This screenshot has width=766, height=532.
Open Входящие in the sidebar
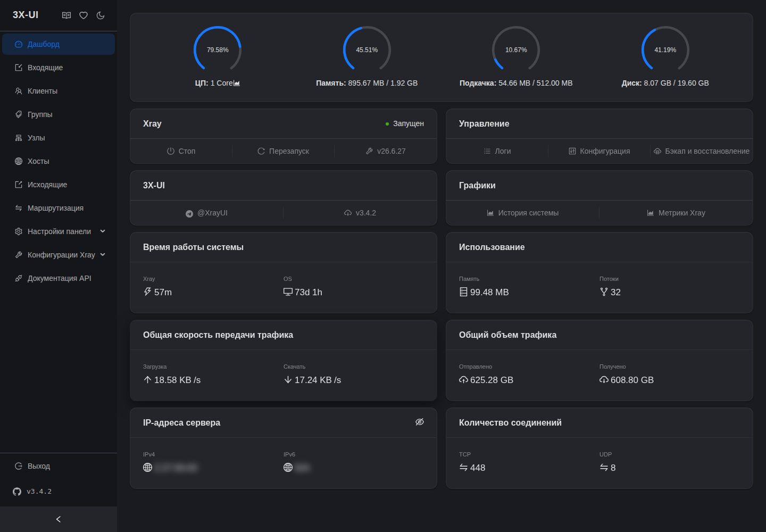pos(59,68)
